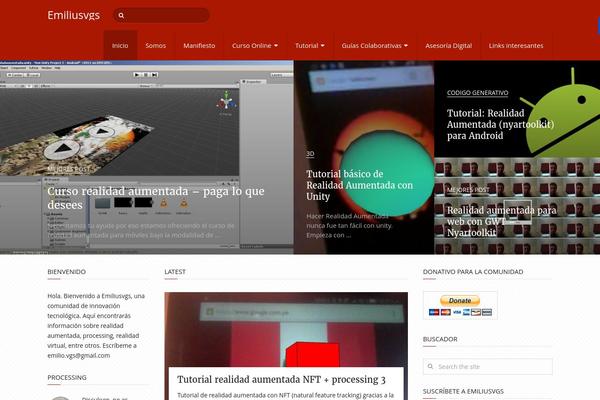Click the emilio.vgs@gmail.com email text
Screen dimensions: 600x400
coord(78,355)
